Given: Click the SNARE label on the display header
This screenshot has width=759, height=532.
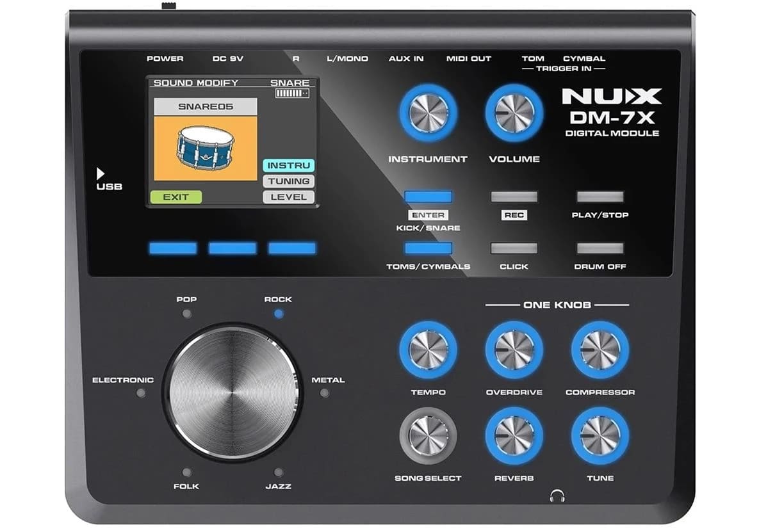Looking at the screenshot, I should click(x=290, y=83).
